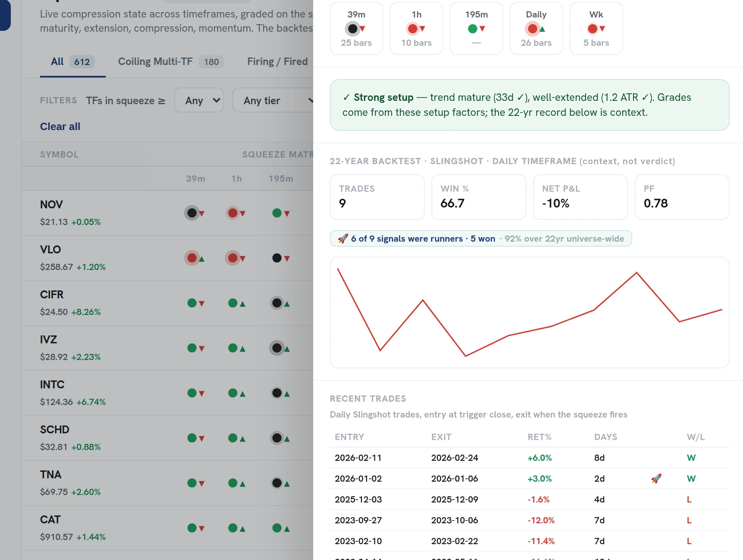Image resolution: width=743 pixels, height=560 pixels.
Task: Click the +6.0% return value
Action: tap(540, 457)
